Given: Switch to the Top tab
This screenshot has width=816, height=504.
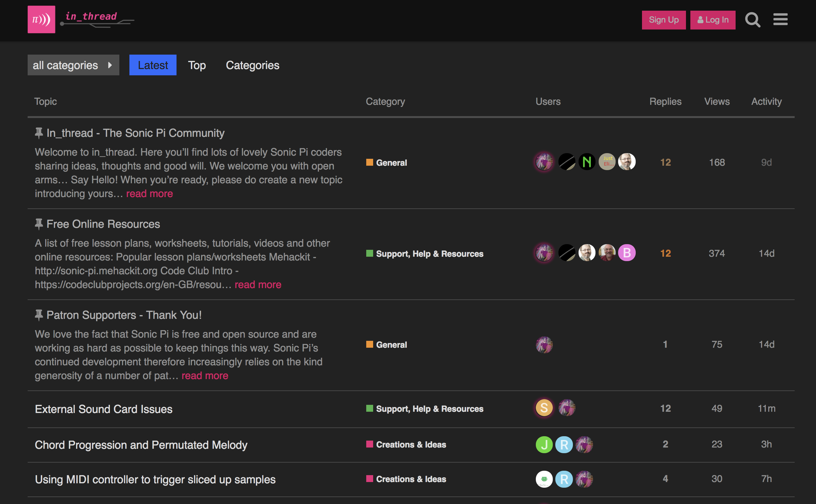Looking at the screenshot, I should [196, 65].
